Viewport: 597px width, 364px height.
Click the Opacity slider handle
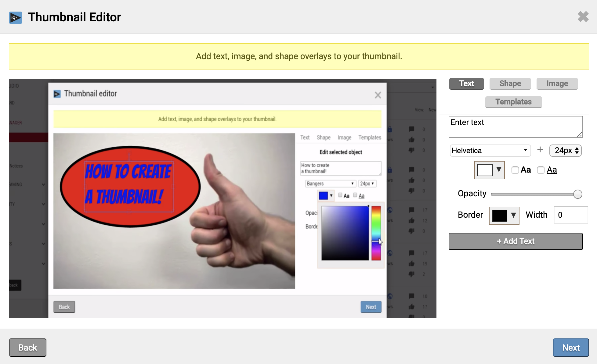(x=577, y=194)
